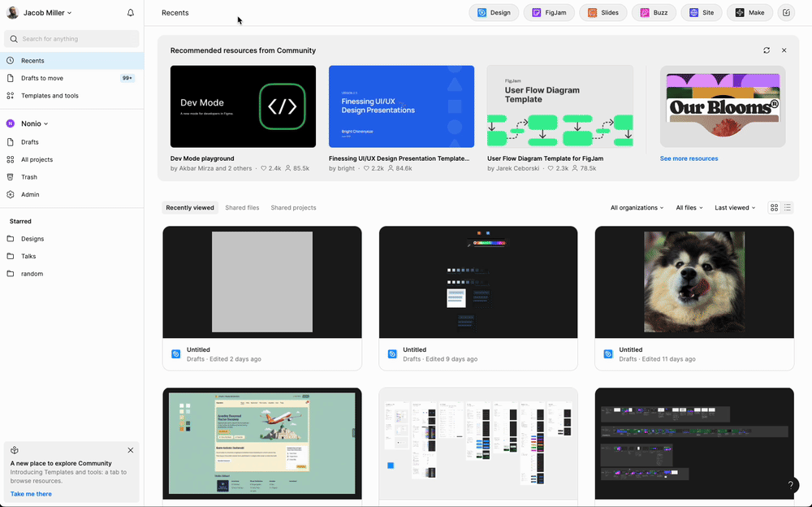
Task: Switch to grid view layout
Action: pyautogui.click(x=775, y=208)
